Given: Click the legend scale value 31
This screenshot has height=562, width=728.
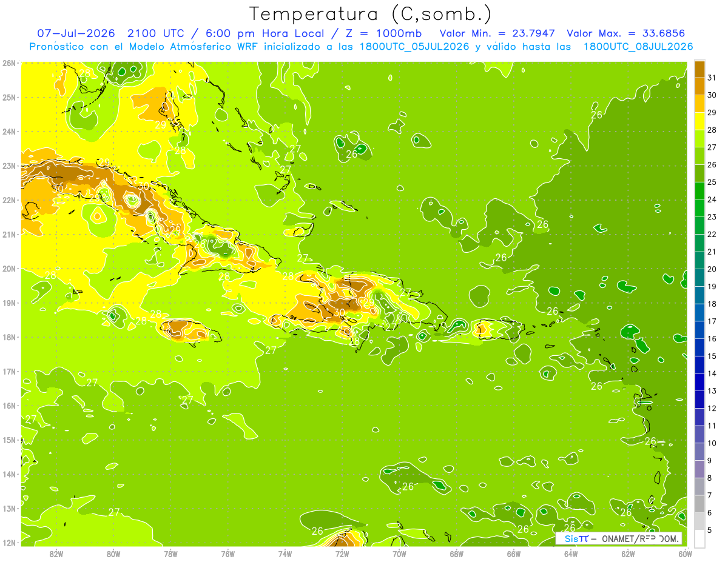Looking at the screenshot, I should click(x=712, y=77).
